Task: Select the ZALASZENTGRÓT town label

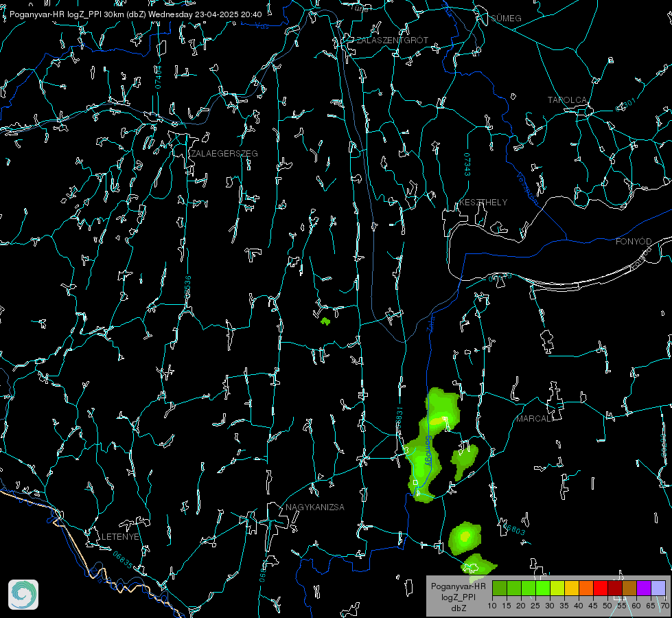Action: coord(392,41)
